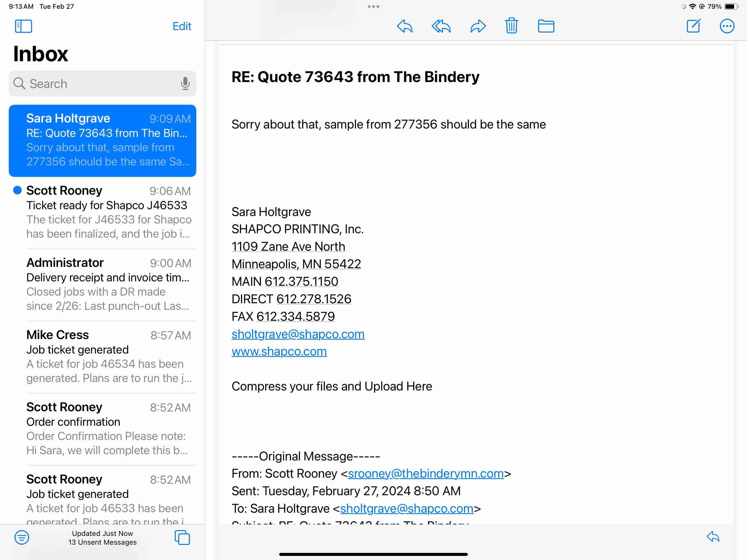Tap the Reply All double-arrow icon
The height and width of the screenshot is (560, 747).
(x=441, y=26)
